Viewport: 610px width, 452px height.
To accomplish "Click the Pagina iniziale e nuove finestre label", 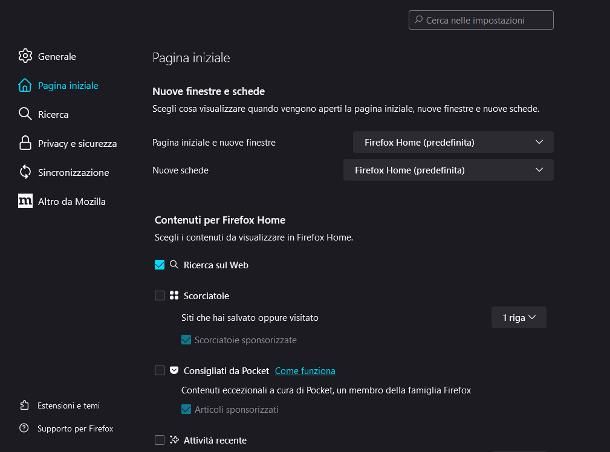I will [214, 143].
